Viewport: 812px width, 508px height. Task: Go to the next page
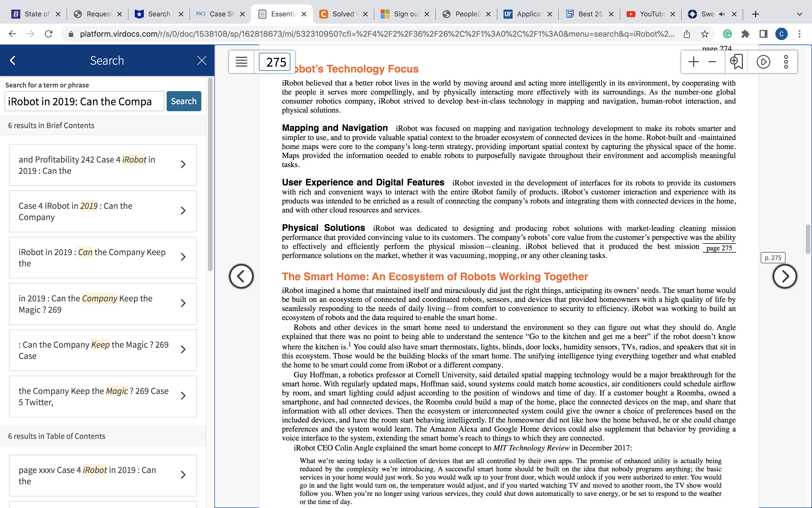[784, 276]
